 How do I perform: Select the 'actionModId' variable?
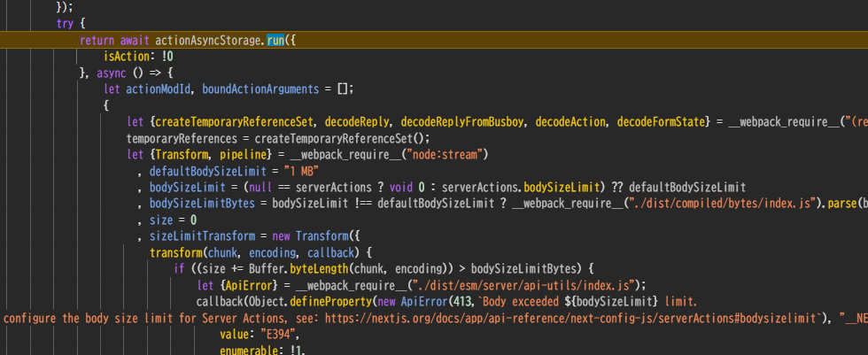[159, 89]
